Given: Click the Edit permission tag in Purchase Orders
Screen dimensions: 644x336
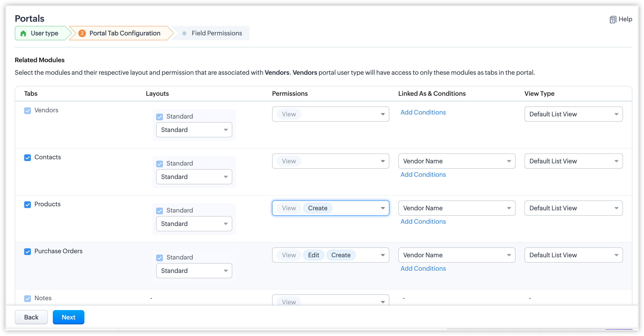Looking at the screenshot, I should (313, 255).
